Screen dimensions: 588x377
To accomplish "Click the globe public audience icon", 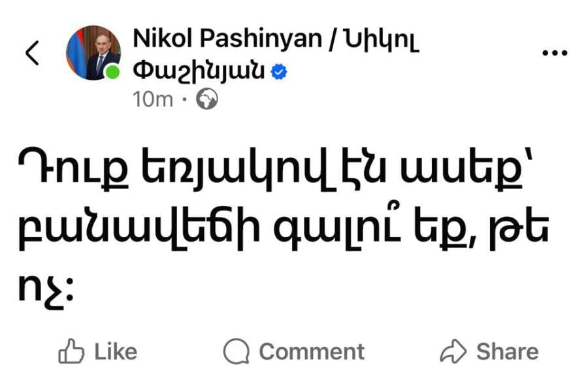I will point(207,99).
